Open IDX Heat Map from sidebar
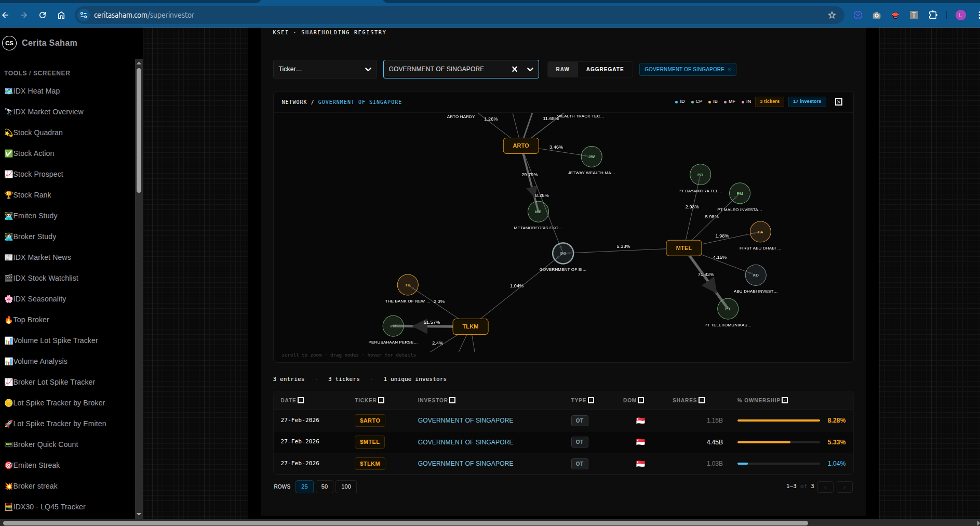 click(36, 91)
